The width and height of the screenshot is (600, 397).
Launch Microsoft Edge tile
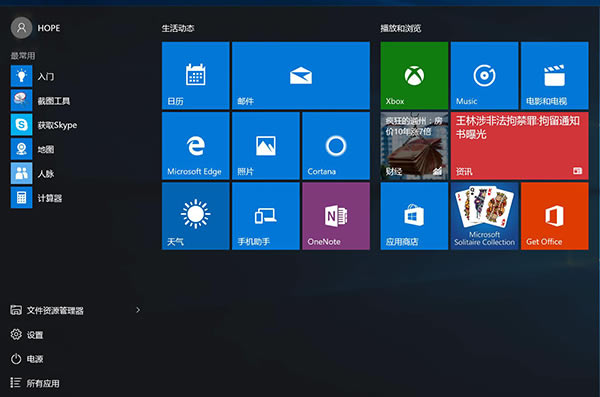196,145
